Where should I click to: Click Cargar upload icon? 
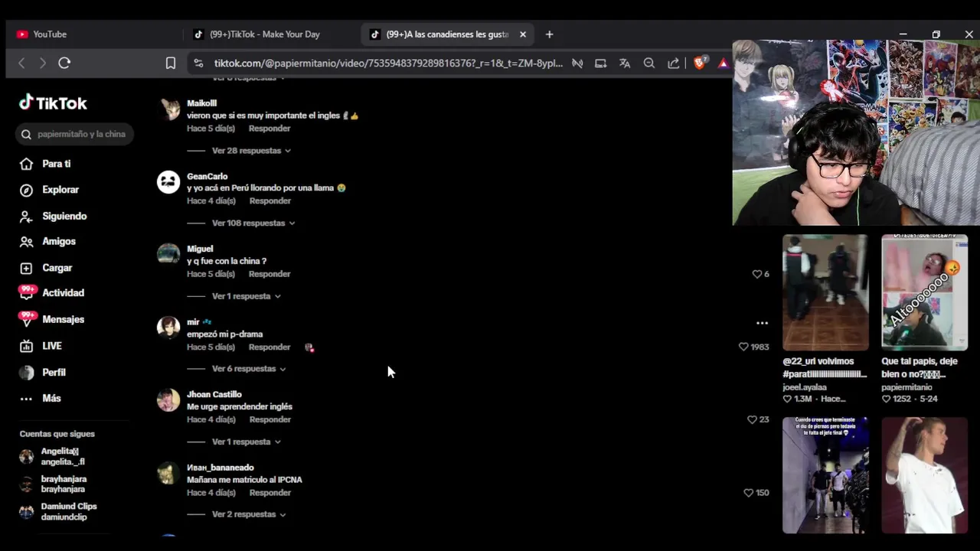[x=26, y=268]
